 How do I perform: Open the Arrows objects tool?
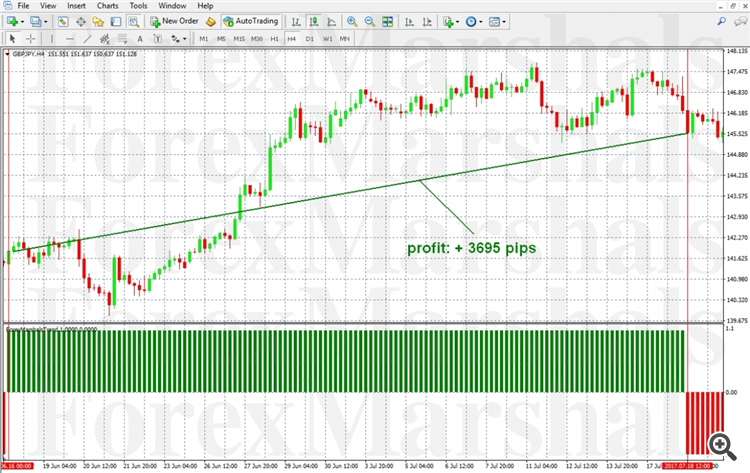pos(175,39)
